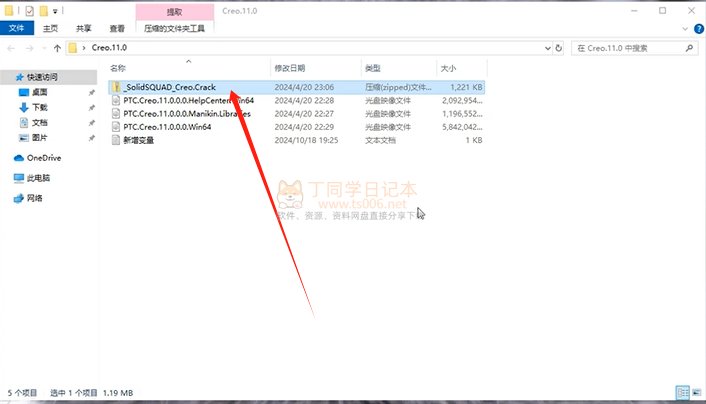The image size is (706, 404).
Task: Switch to large icons view in status bar
Action: (697, 393)
